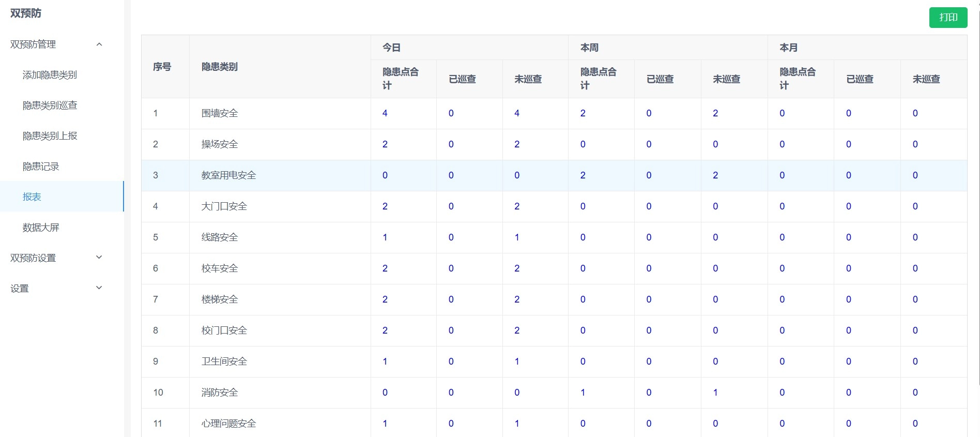980x437 pixels.
Task: Expand the 双预防设置 menu chevron
Action: click(x=99, y=258)
